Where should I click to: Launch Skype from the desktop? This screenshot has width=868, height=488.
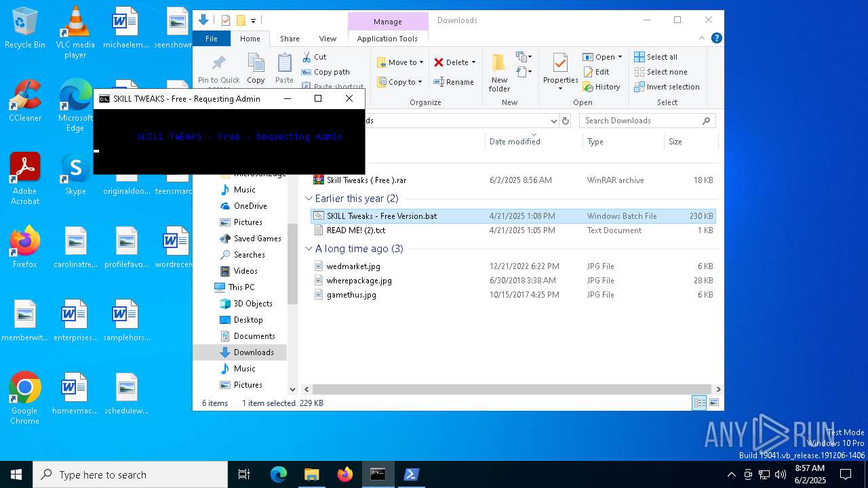(75, 174)
